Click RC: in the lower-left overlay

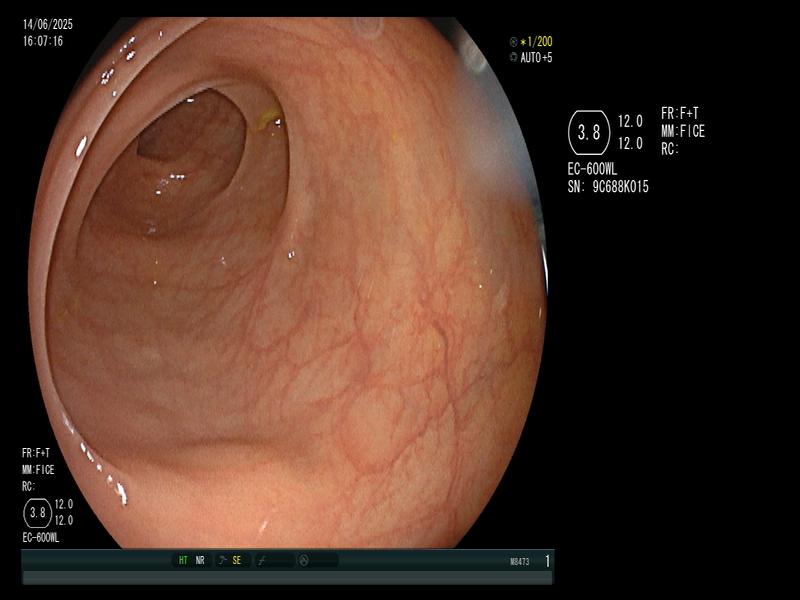29,487
